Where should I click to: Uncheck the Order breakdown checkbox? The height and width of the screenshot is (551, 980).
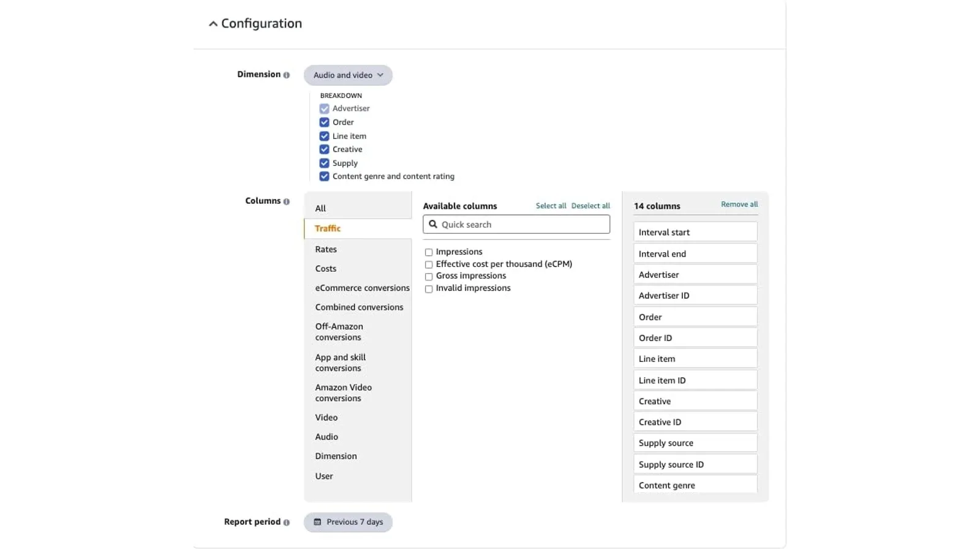pos(324,122)
